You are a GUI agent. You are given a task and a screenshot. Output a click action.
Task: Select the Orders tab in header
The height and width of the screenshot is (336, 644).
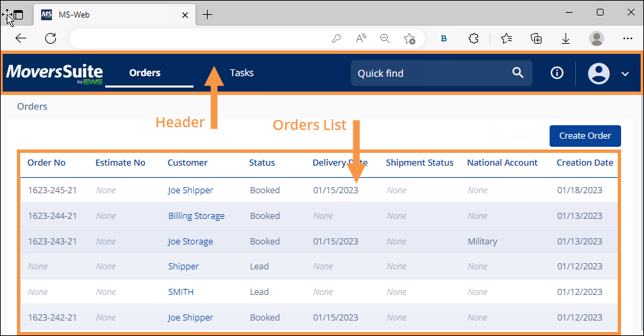145,73
